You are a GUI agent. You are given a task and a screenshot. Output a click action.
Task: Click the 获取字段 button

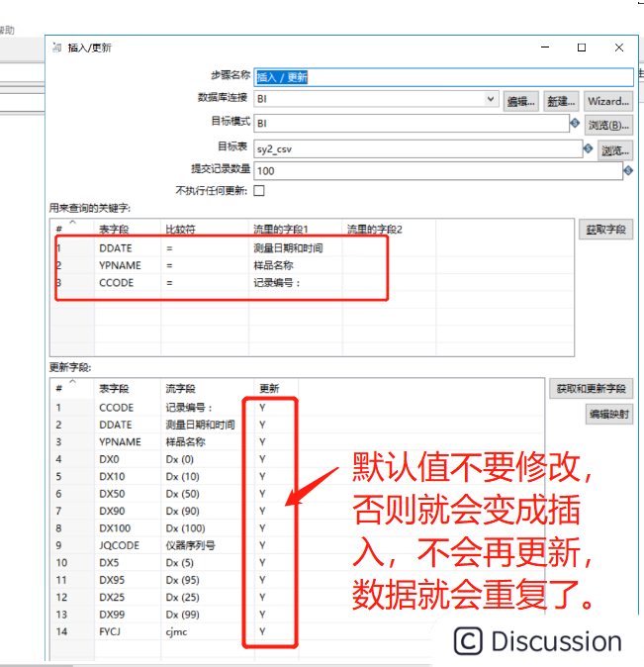[605, 230]
